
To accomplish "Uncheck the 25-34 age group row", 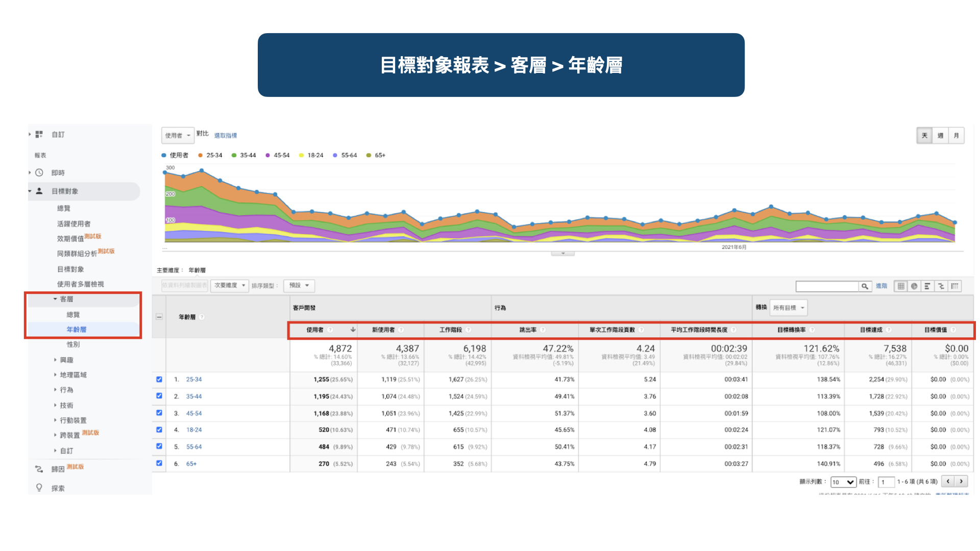I will pos(159,379).
